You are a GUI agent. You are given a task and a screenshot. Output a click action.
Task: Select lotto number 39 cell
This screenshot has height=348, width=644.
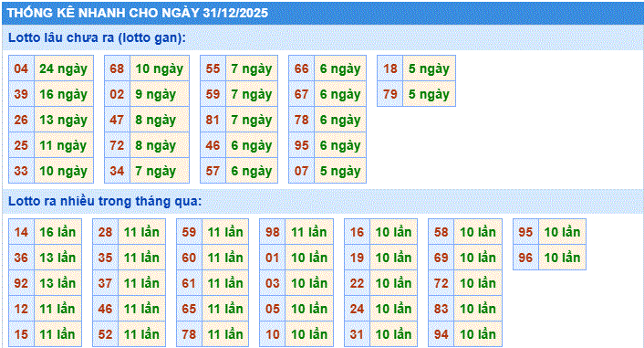click(21, 94)
